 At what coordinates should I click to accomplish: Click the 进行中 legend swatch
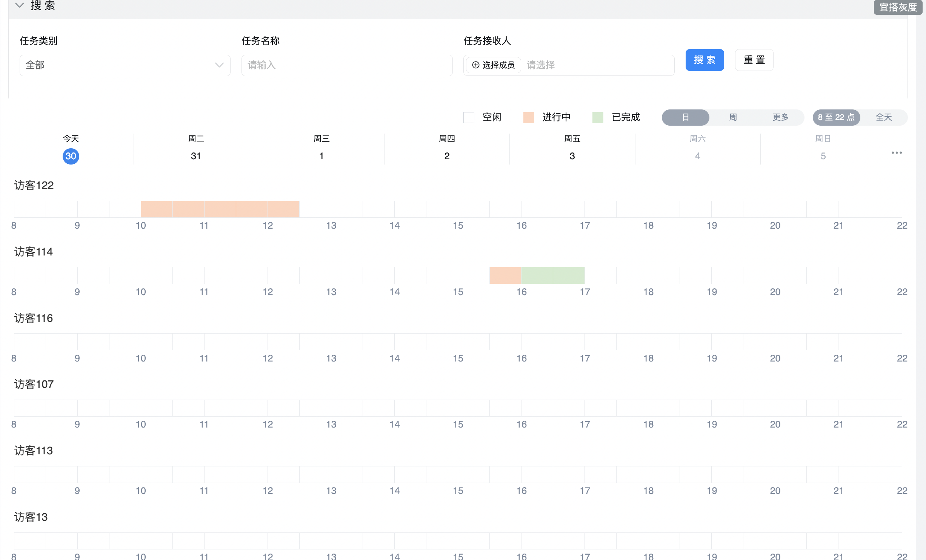click(x=529, y=117)
